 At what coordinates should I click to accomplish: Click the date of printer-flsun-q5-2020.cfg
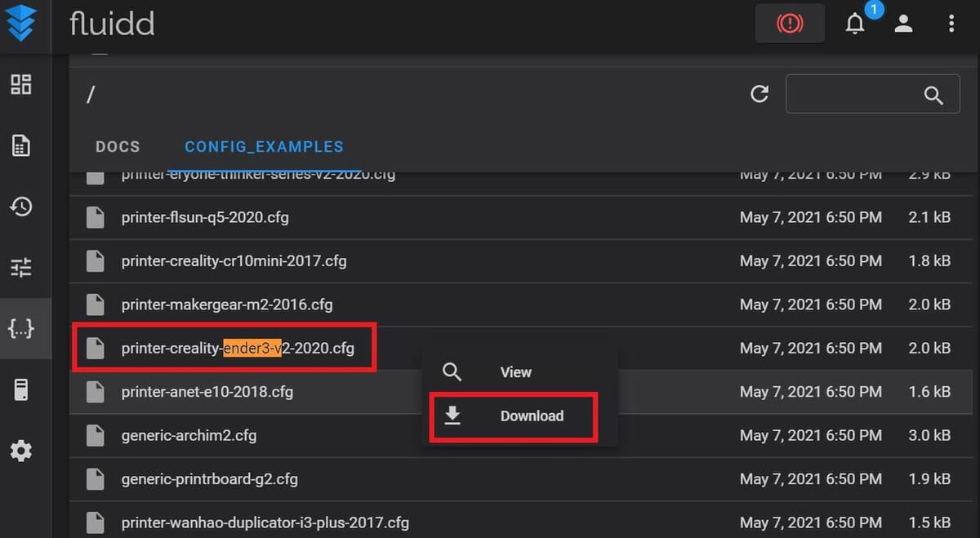pos(811,218)
